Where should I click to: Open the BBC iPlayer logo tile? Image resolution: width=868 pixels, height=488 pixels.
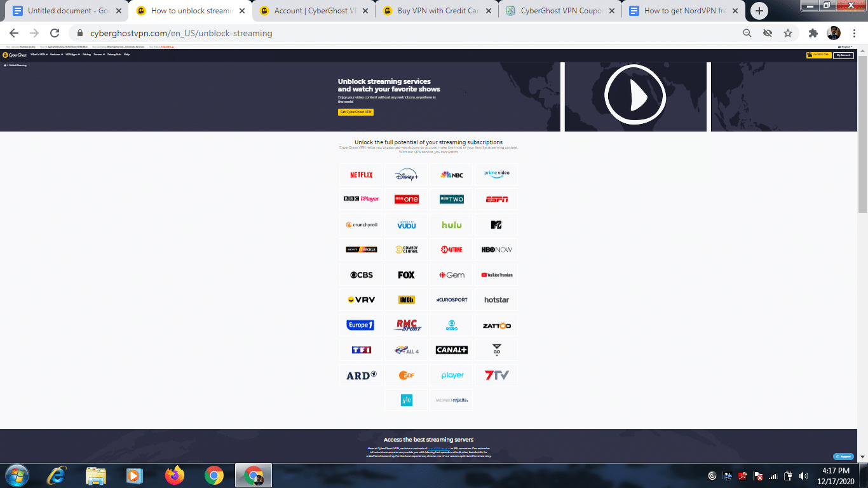361,200
